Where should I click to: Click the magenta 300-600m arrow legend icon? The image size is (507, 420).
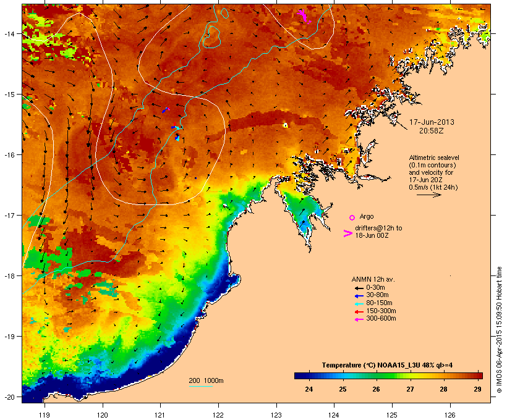pyautogui.click(x=359, y=319)
